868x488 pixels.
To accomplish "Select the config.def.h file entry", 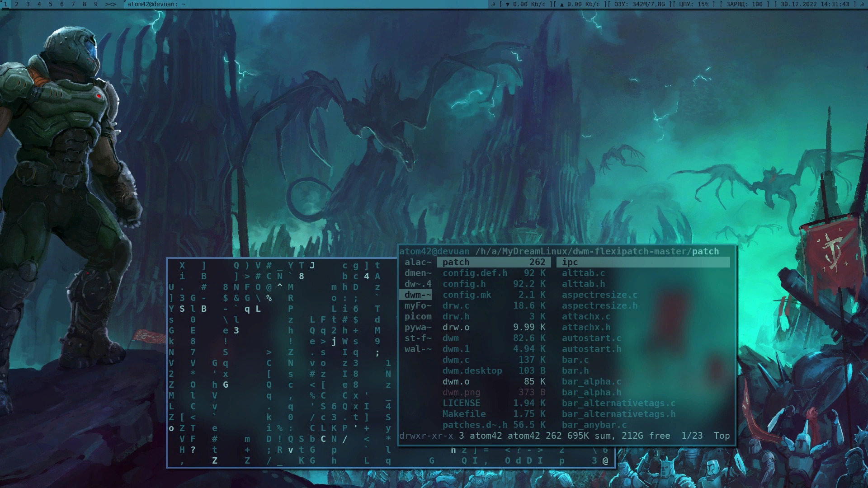I will (475, 273).
